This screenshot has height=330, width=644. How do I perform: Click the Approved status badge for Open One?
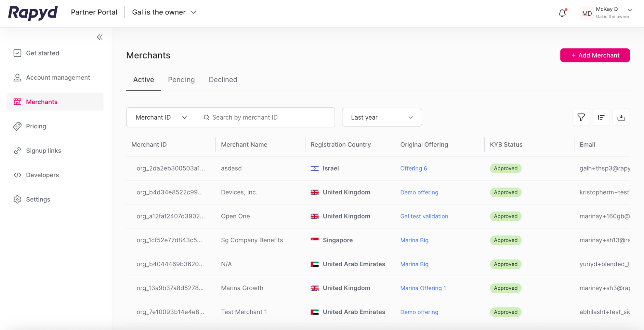505,216
